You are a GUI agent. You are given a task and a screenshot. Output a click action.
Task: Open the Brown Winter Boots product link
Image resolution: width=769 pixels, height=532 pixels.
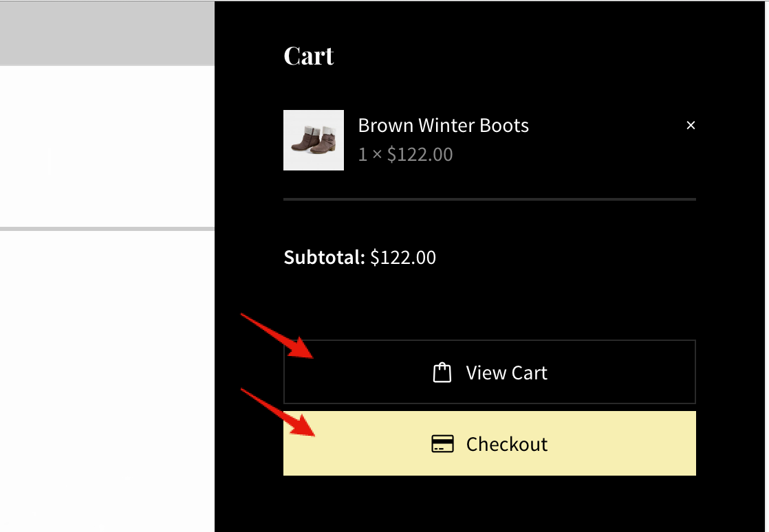pyautogui.click(x=443, y=125)
